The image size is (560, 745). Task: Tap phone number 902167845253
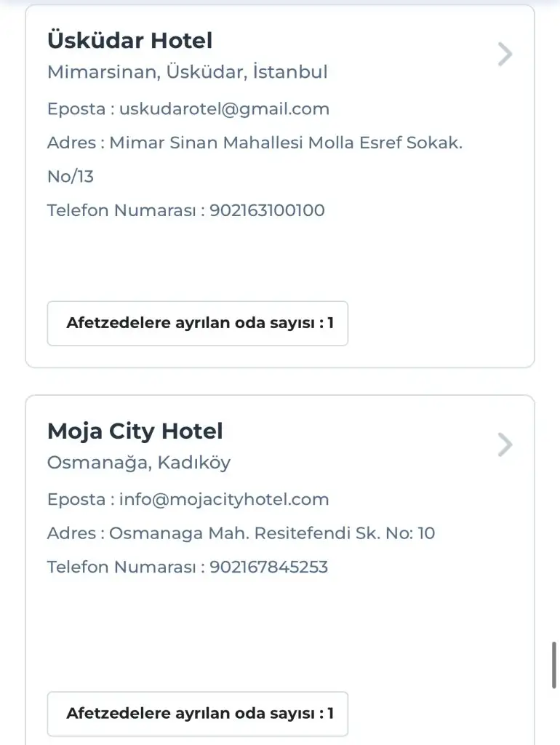[268, 567]
